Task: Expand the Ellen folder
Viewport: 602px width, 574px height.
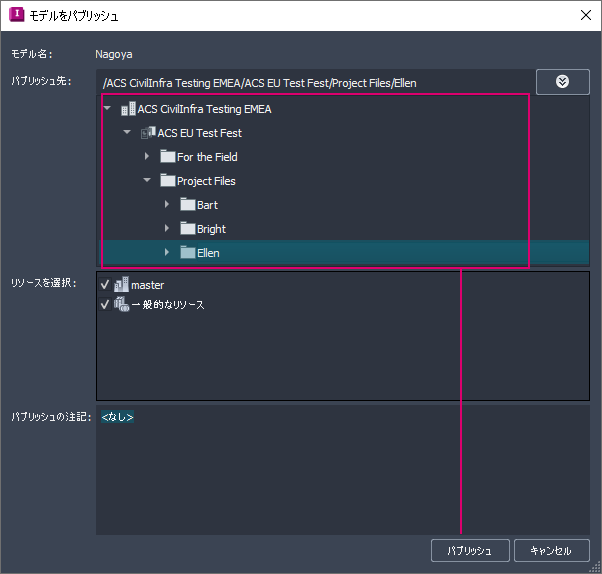Action: [x=167, y=252]
